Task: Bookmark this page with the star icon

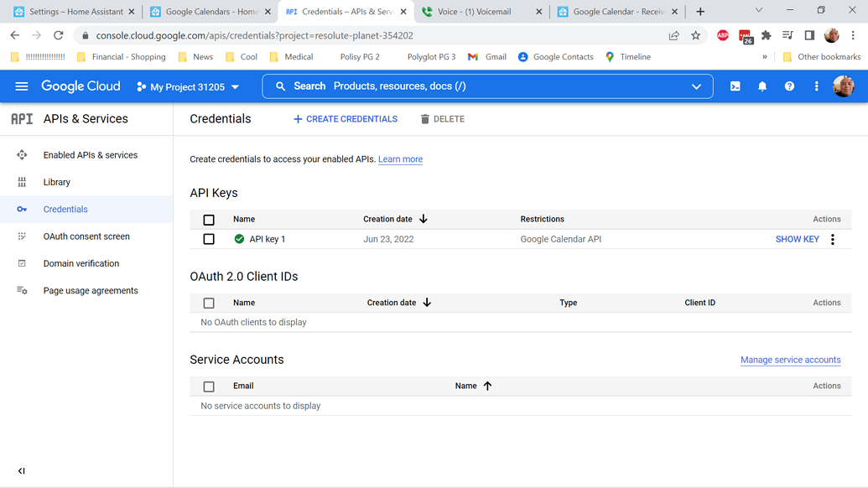Action: [696, 35]
